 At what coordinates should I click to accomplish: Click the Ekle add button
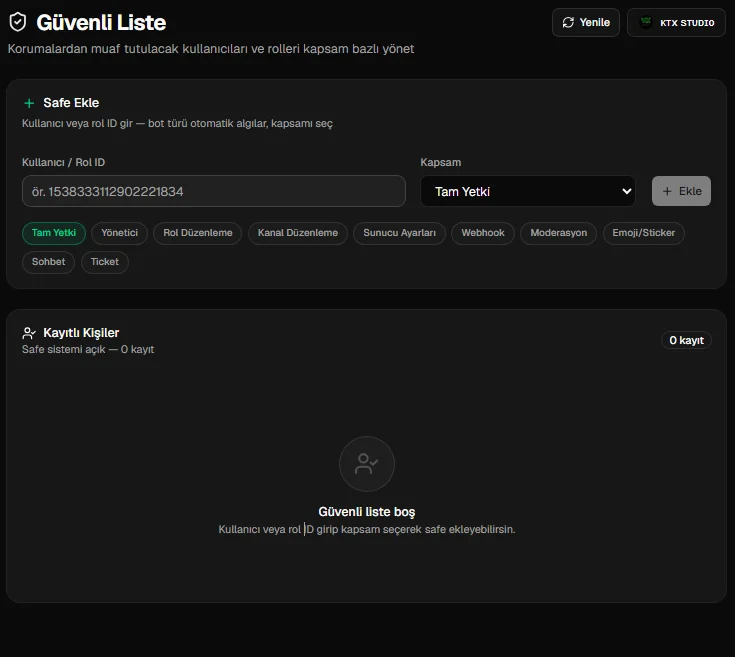(x=681, y=191)
